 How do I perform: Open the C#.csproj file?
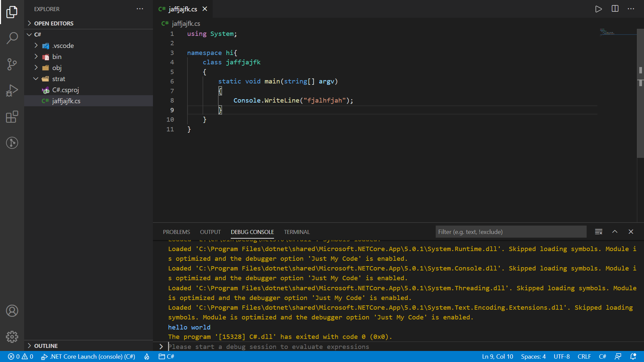point(89,90)
